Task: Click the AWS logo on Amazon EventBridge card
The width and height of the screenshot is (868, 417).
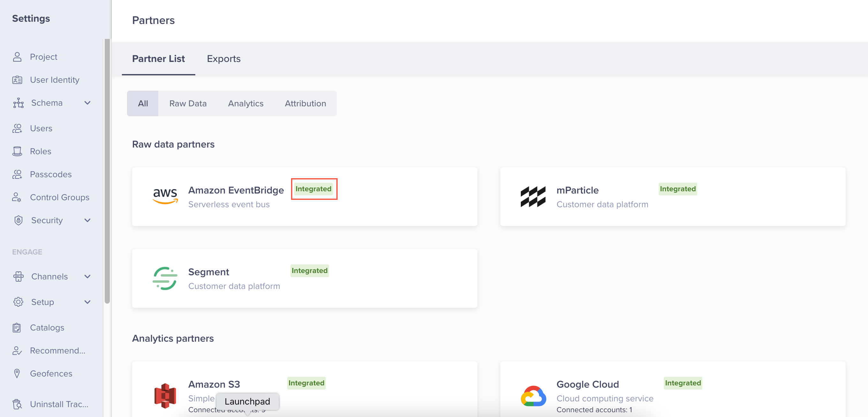Action: coord(165,196)
